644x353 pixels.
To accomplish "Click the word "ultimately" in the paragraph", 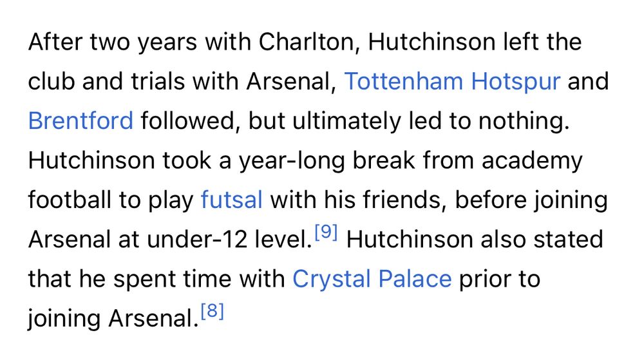I will pyautogui.click(x=346, y=122).
